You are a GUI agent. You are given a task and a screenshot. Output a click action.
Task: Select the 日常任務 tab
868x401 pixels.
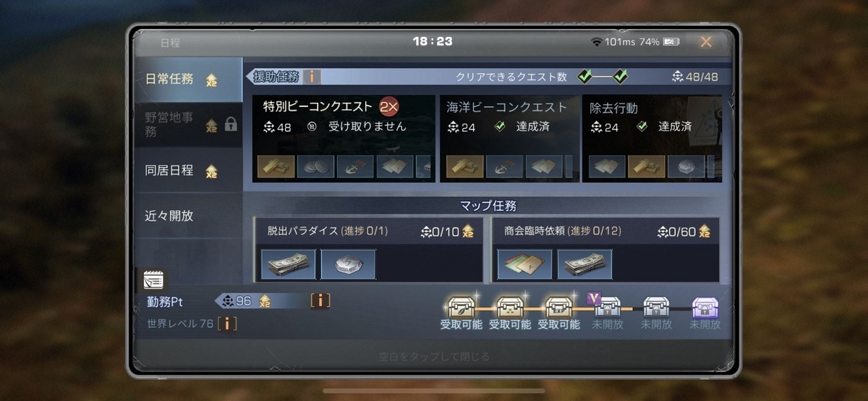coord(188,79)
